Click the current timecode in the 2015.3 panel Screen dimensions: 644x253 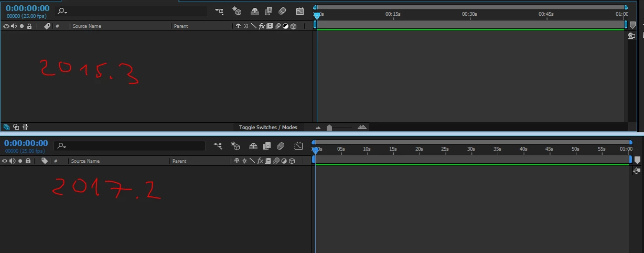click(28, 8)
